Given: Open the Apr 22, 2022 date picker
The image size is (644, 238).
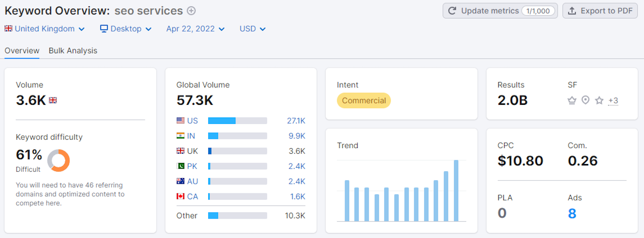Looking at the screenshot, I should pyautogui.click(x=195, y=29).
